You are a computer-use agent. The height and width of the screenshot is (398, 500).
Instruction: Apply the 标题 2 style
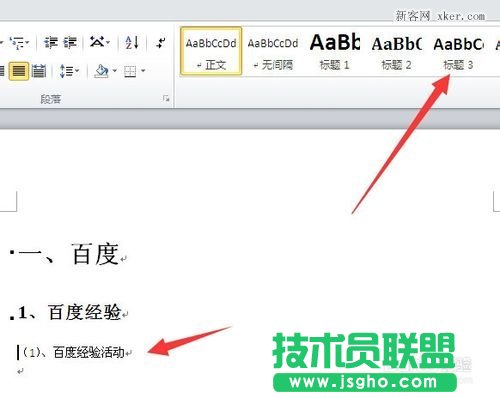pyautogui.click(x=396, y=51)
